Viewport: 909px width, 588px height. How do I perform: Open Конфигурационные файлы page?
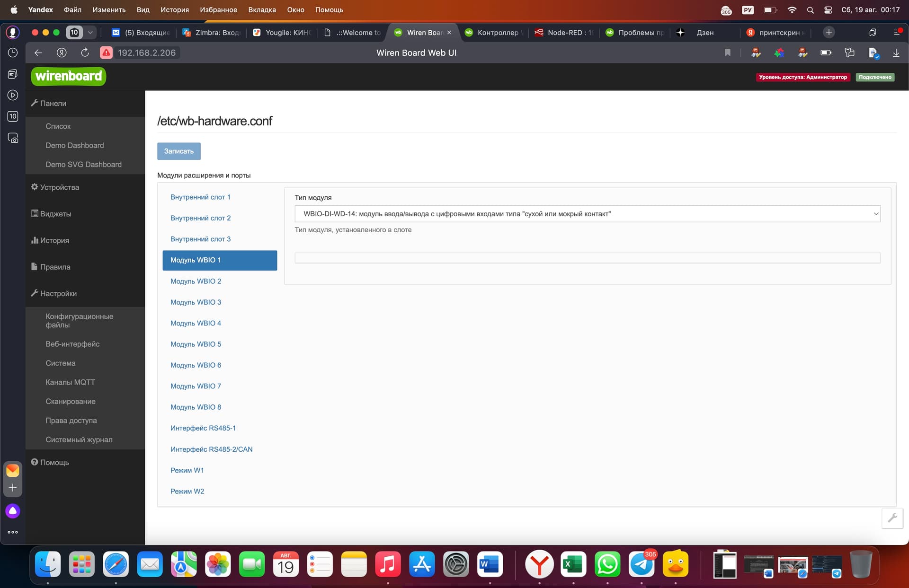79,320
